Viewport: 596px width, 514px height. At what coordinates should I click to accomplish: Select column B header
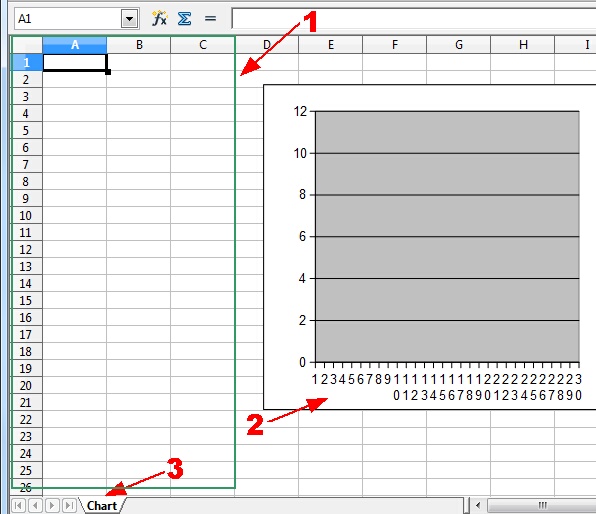(139, 45)
